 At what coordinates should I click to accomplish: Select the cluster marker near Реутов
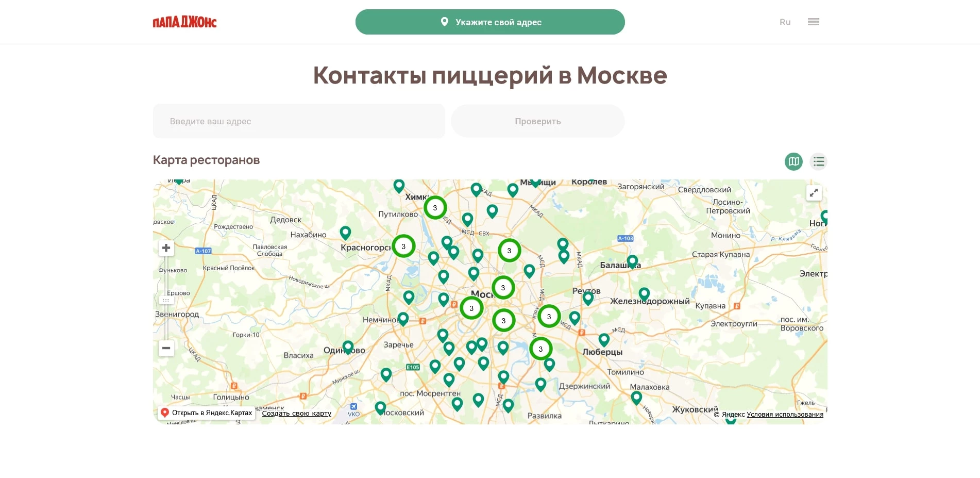click(x=549, y=316)
